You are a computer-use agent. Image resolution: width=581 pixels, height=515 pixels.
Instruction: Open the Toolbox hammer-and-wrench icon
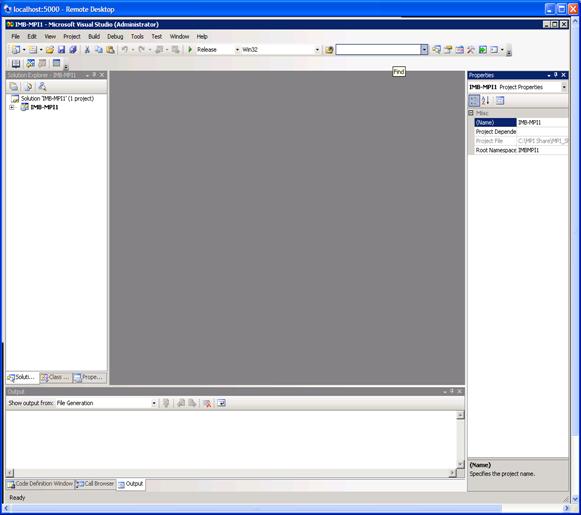coord(471,50)
